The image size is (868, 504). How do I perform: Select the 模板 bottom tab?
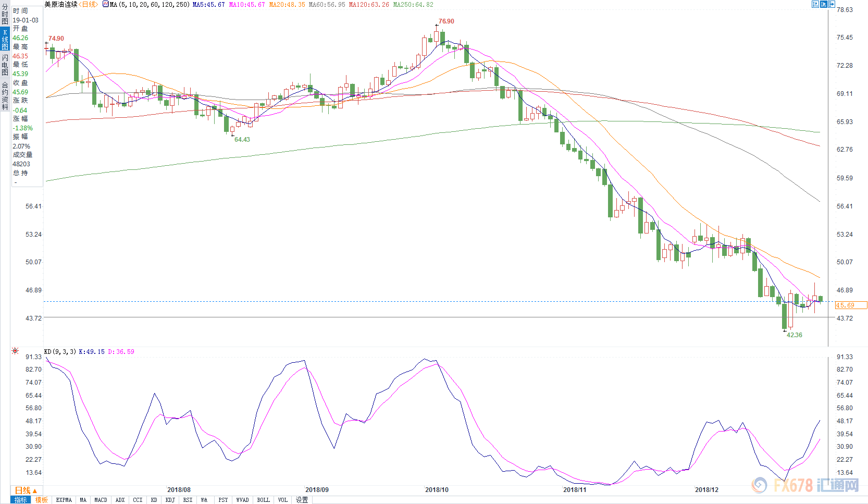click(x=41, y=500)
